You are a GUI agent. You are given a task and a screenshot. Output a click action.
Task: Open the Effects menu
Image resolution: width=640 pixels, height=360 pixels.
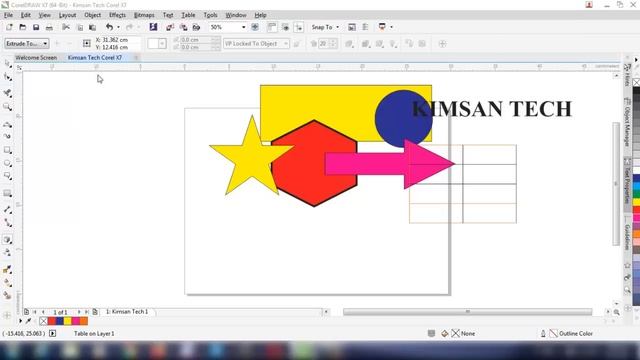click(117, 15)
